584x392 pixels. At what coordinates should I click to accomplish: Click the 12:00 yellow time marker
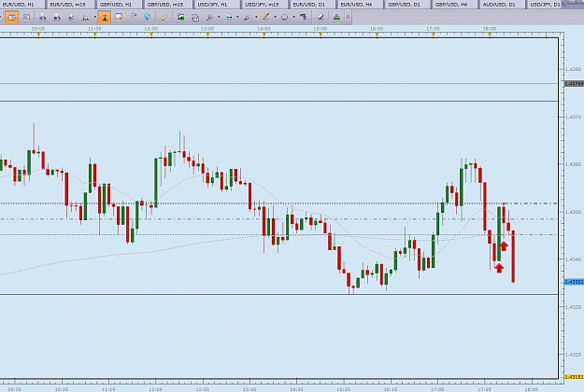[151, 35]
